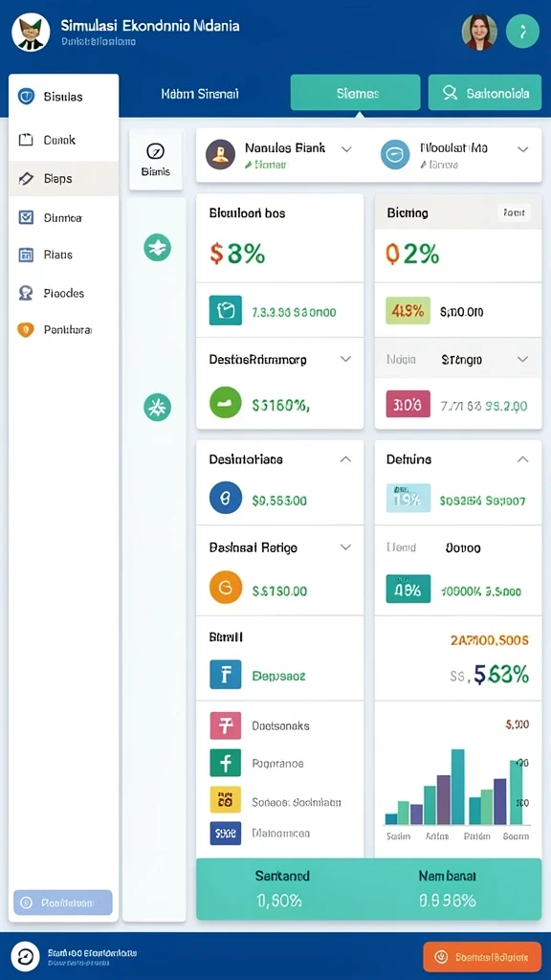Click the pink 30% badge

coord(408,404)
